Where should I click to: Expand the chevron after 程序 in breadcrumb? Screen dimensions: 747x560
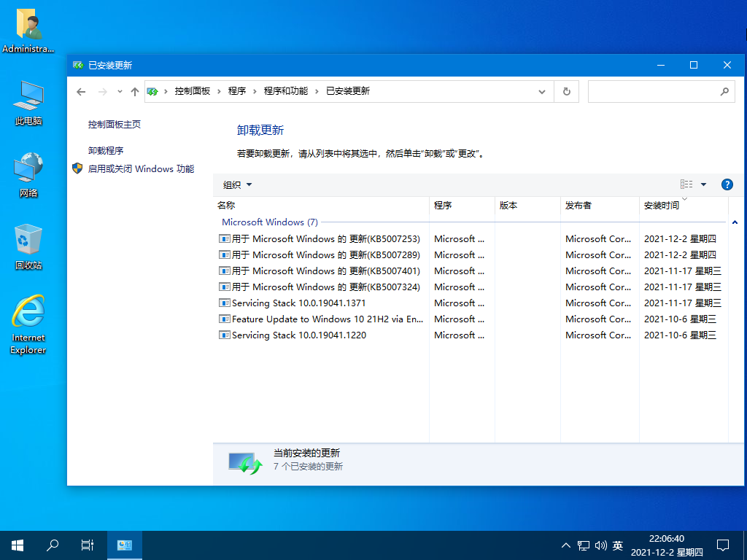pos(255,91)
